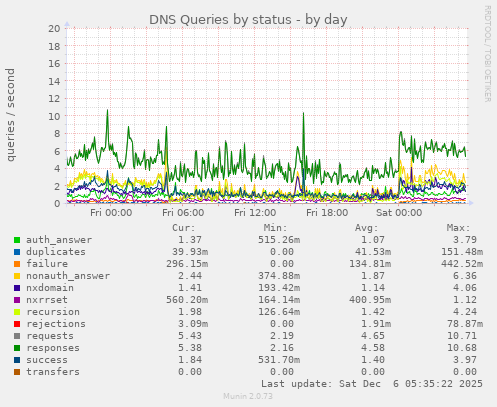
Task: Click the responses Avg value 4.58
Action: pyautogui.click(x=373, y=348)
